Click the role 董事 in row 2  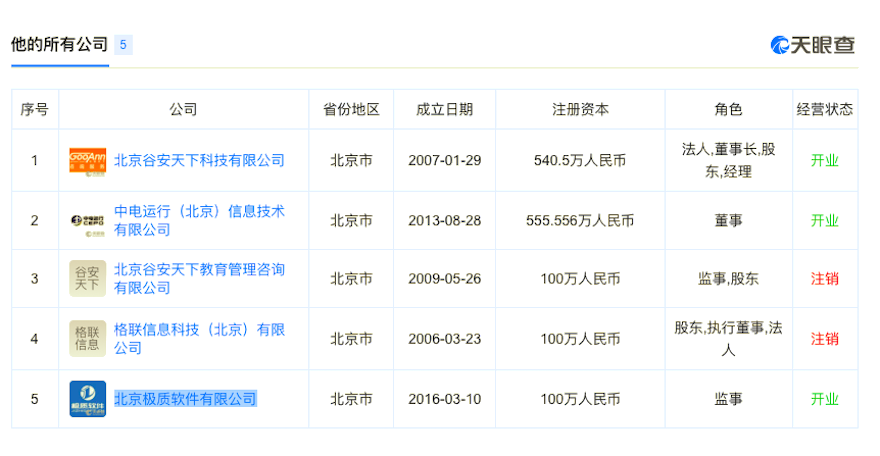click(728, 220)
